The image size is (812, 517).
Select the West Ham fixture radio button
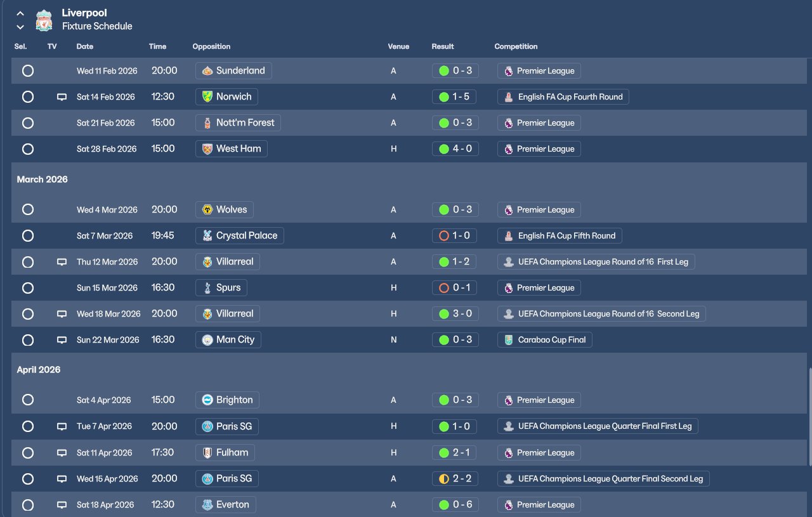tap(28, 149)
